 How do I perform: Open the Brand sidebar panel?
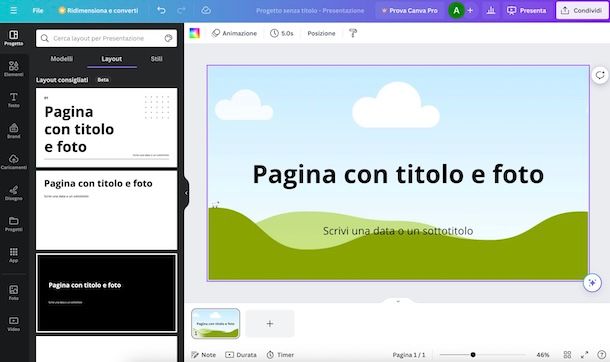tap(14, 131)
